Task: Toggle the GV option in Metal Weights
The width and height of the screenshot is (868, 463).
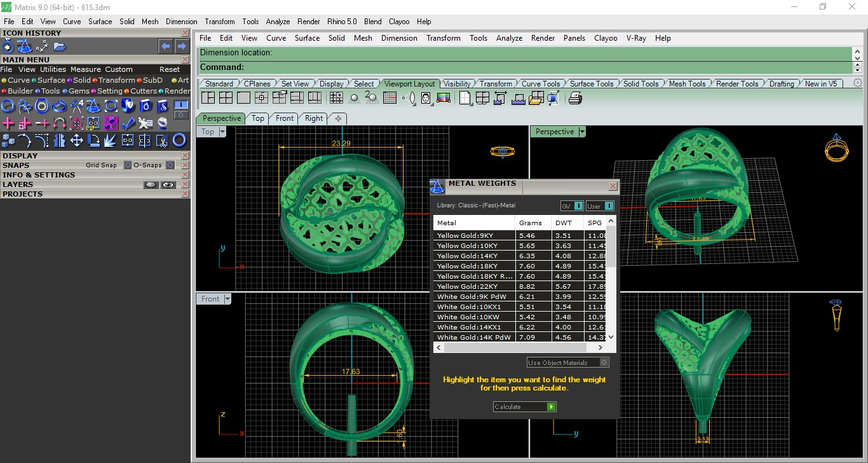Action: tap(572, 206)
